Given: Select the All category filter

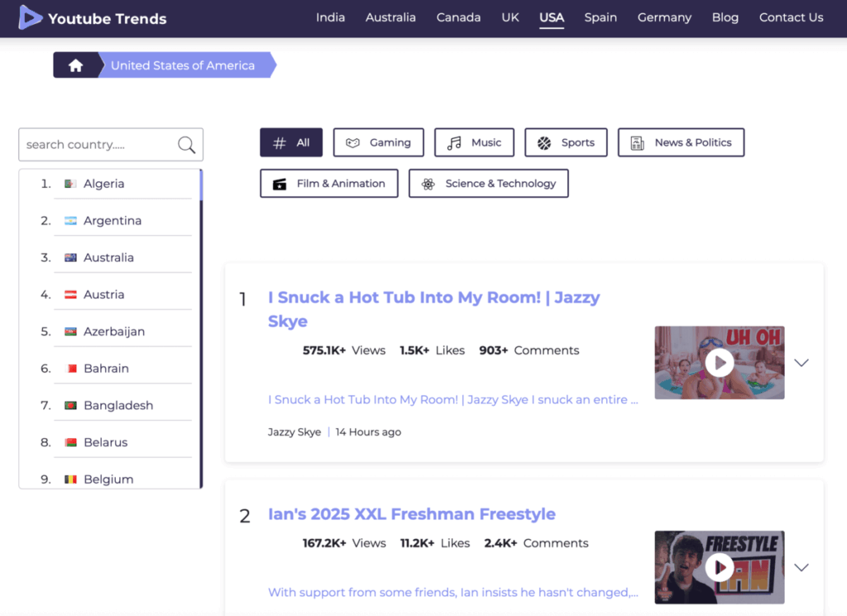Looking at the screenshot, I should point(291,142).
